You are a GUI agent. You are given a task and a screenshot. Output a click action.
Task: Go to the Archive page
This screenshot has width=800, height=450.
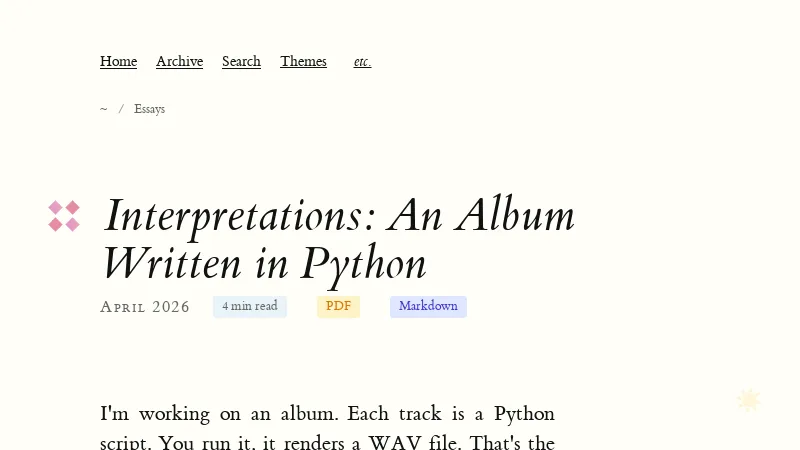pyautogui.click(x=179, y=62)
